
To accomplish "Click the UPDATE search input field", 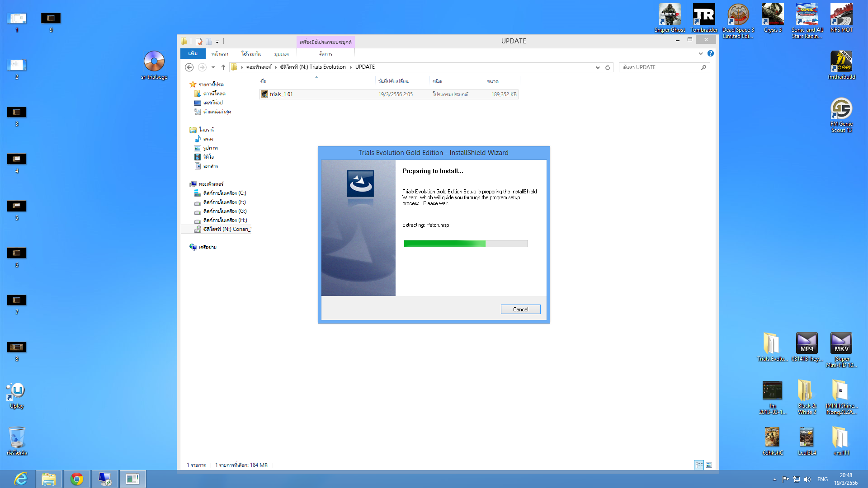I will [x=660, y=67].
